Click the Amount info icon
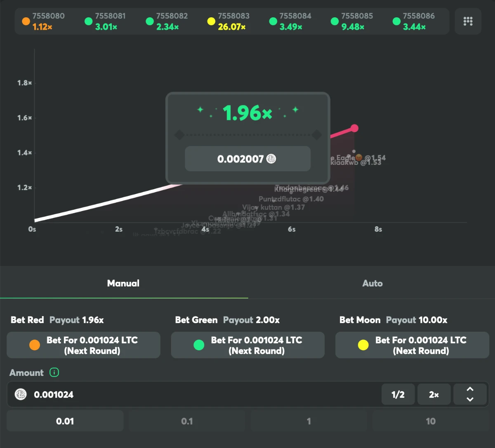The image size is (495, 448). coord(54,373)
